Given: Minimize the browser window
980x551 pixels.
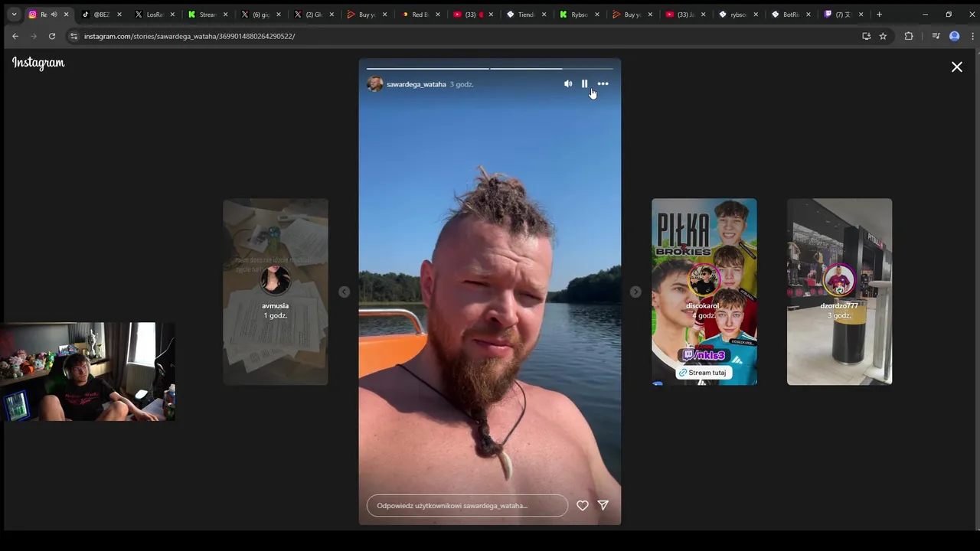Looking at the screenshot, I should point(925,15).
